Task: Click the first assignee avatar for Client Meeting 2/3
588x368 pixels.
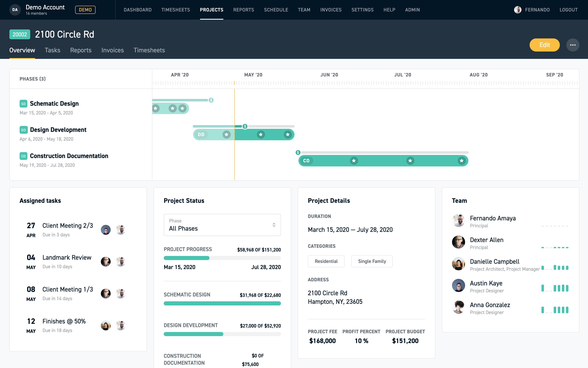Action: (106, 230)
